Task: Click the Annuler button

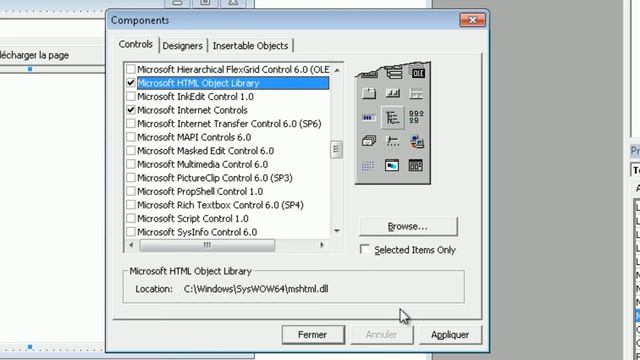Action: (381, 335)
